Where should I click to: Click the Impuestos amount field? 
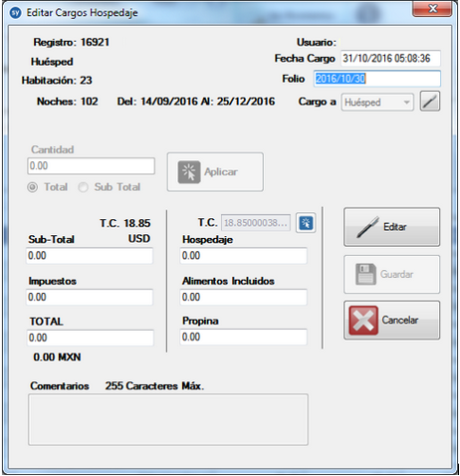[90, 297]
